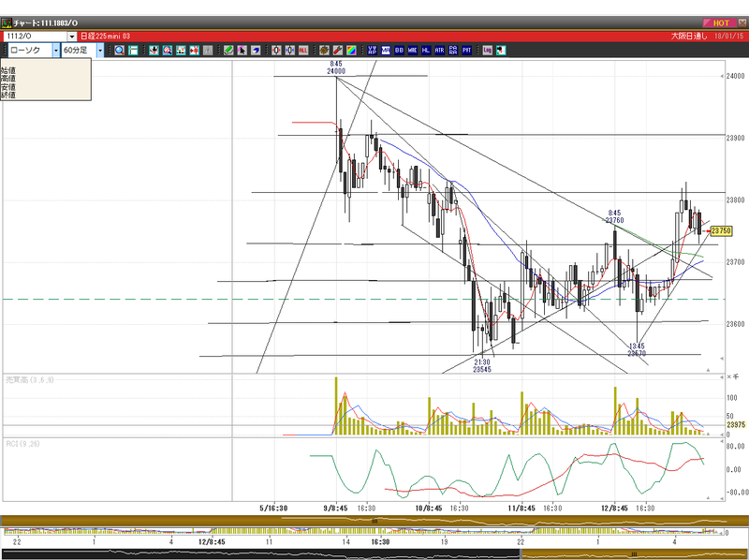Image resolution: width=749 pixels, height=560 pixels.
Task: Open the red wrench tool icon
Action: coord(338,51)
